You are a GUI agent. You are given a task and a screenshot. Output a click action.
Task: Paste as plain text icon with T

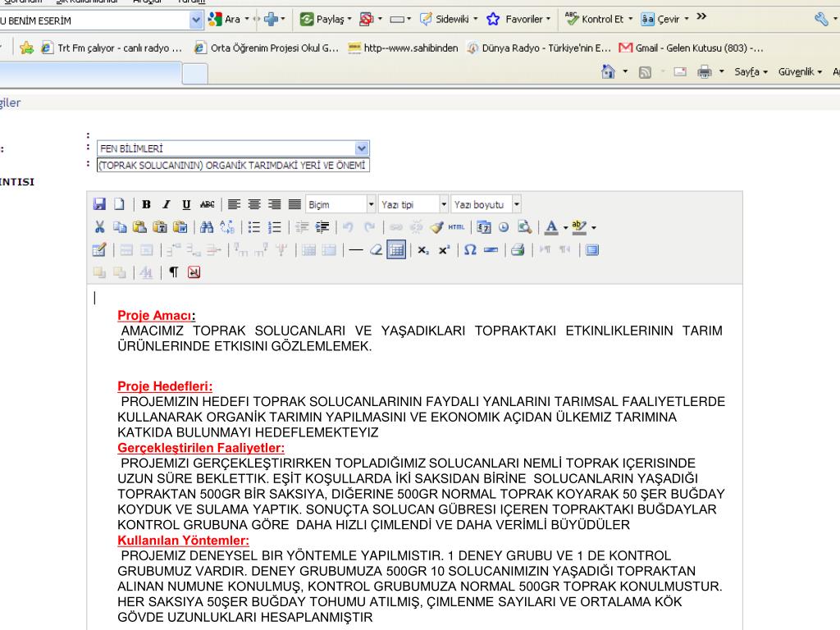[x=160, y=227]
